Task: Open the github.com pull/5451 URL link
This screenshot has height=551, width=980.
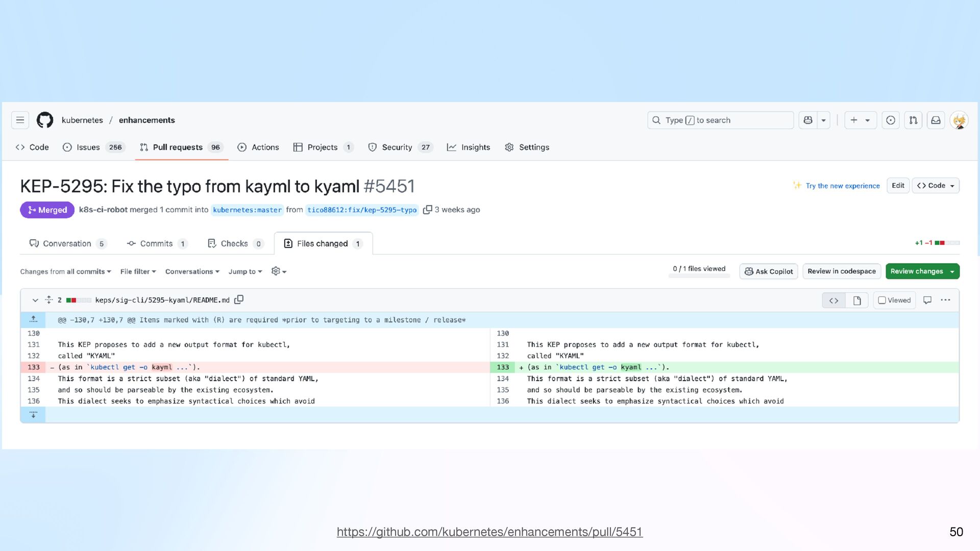Action: pos(489,532)
